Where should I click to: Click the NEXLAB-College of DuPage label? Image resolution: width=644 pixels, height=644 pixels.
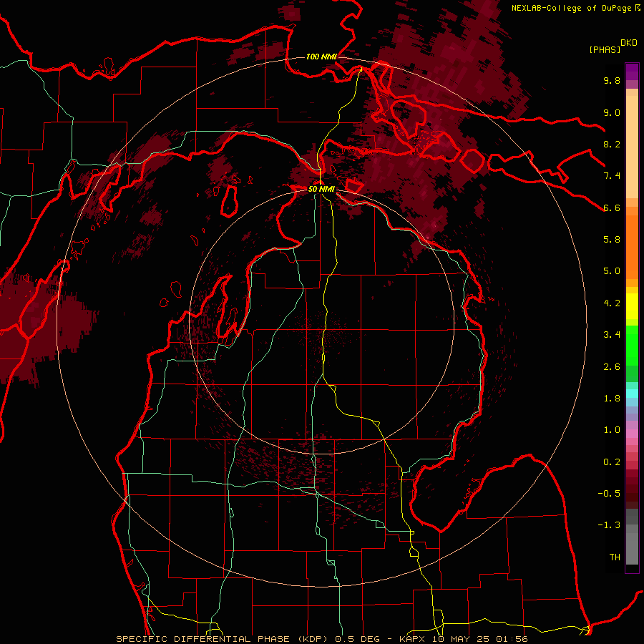point(571,8)
